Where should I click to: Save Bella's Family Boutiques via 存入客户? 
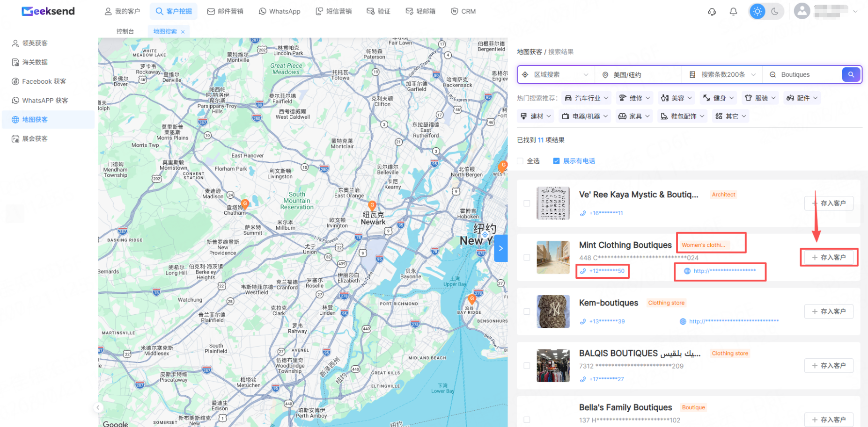(x=829, y=420)
